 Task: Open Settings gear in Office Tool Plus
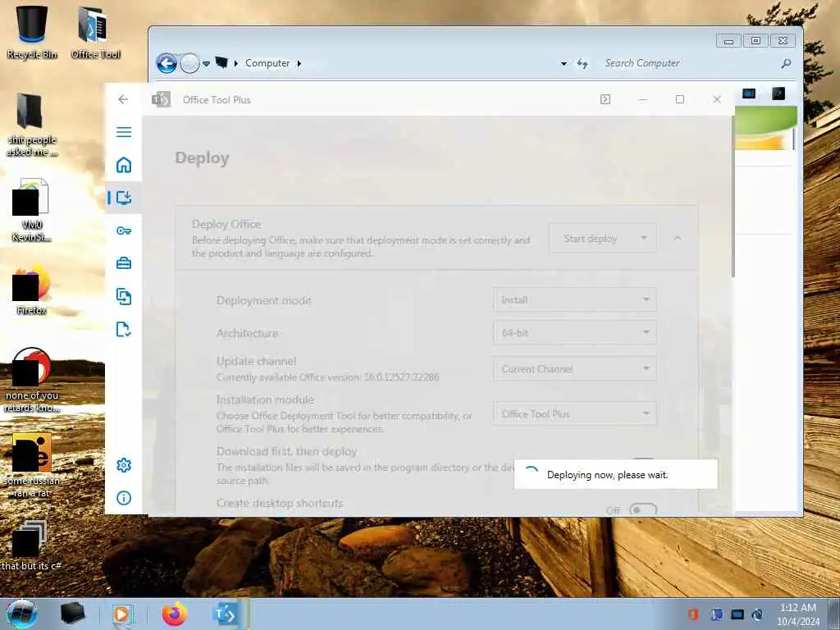click(x=124, y=465)
